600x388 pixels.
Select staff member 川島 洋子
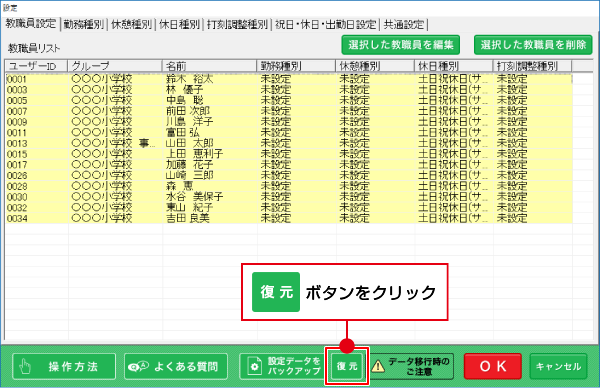[x=289, y=122]
